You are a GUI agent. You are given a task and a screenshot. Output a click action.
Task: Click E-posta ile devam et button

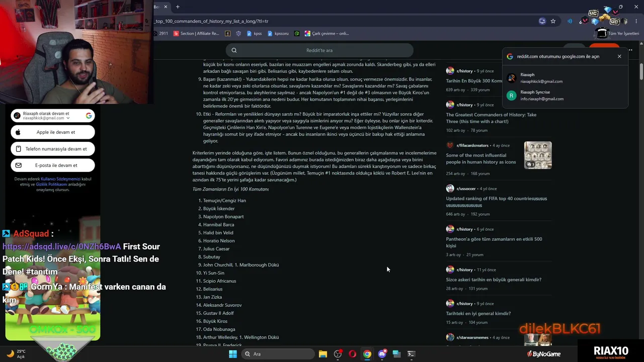click(x=53, y=165)
